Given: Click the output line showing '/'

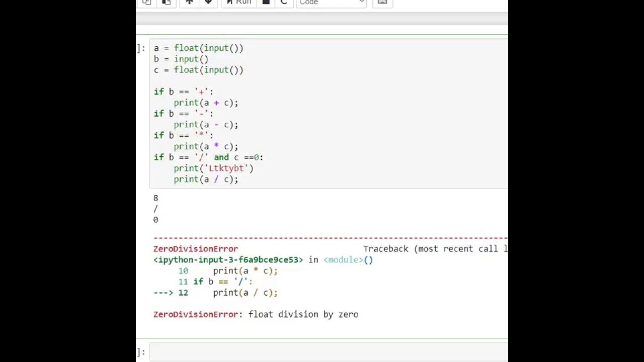Looking at the screenshot, I should pos(156,209).
